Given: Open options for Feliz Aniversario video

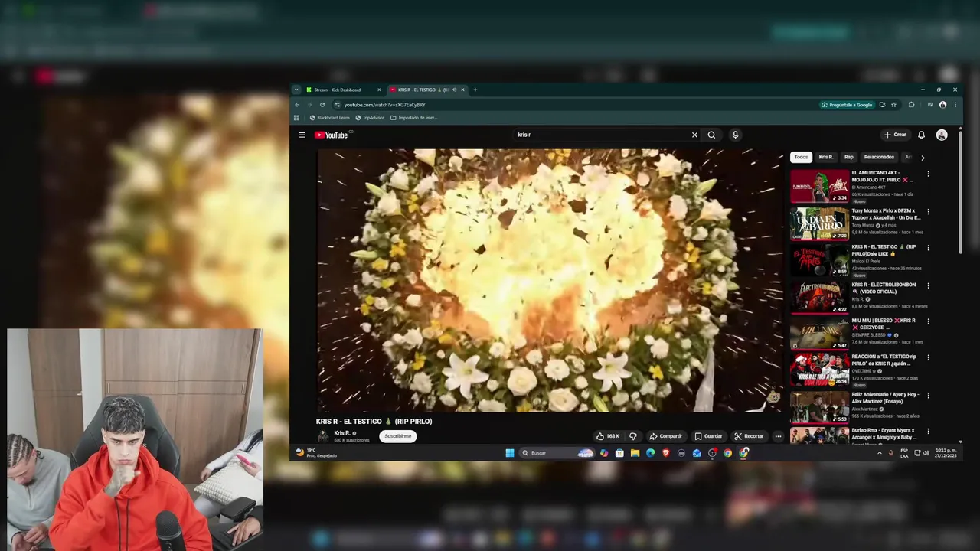Looking at the screenshot, I should click(928, 396).
